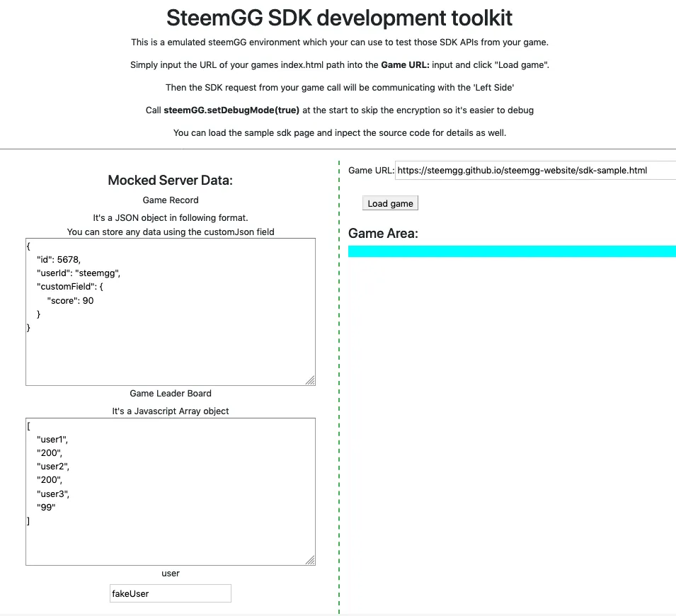Click the "user1" entry in leader board
Screen dimensions: 676x616
[52, 440]
